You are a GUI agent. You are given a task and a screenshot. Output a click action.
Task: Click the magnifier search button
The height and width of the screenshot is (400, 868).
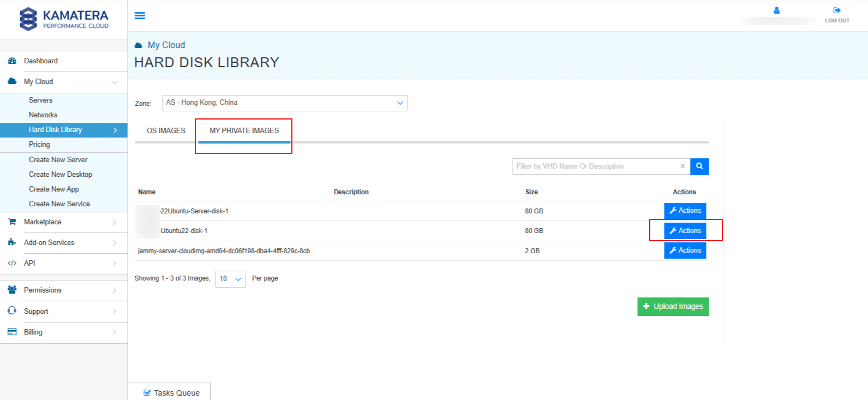coord(699,166)
